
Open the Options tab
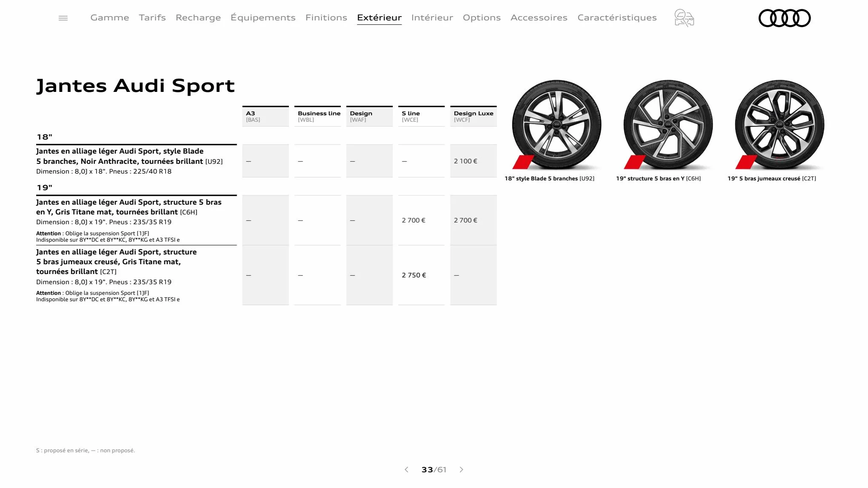click(482, 17)
